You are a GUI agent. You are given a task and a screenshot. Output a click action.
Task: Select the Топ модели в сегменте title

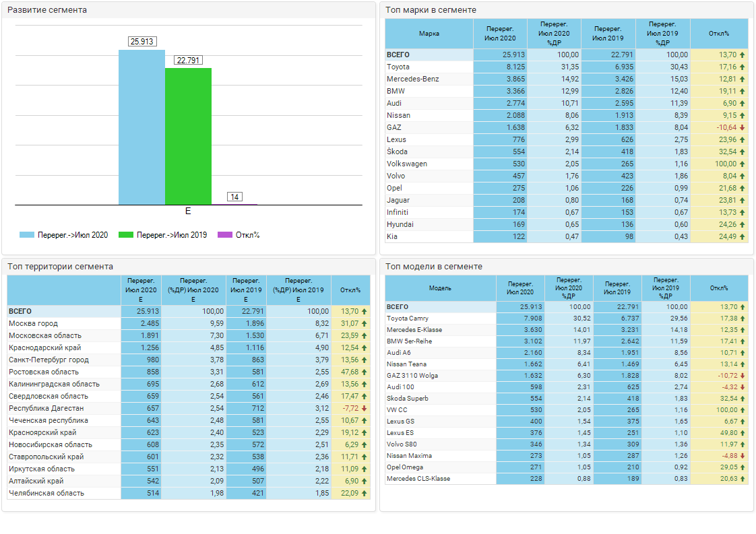pos(433,267)
